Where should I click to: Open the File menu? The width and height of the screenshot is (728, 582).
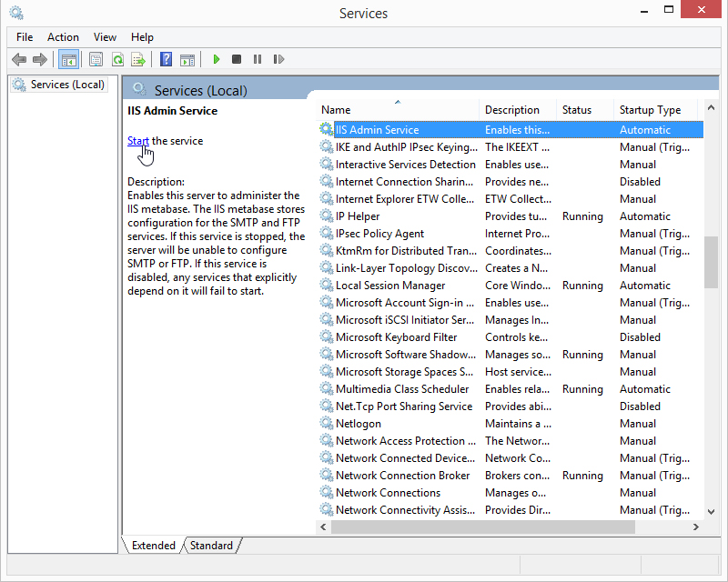click(x=25, y=37)
